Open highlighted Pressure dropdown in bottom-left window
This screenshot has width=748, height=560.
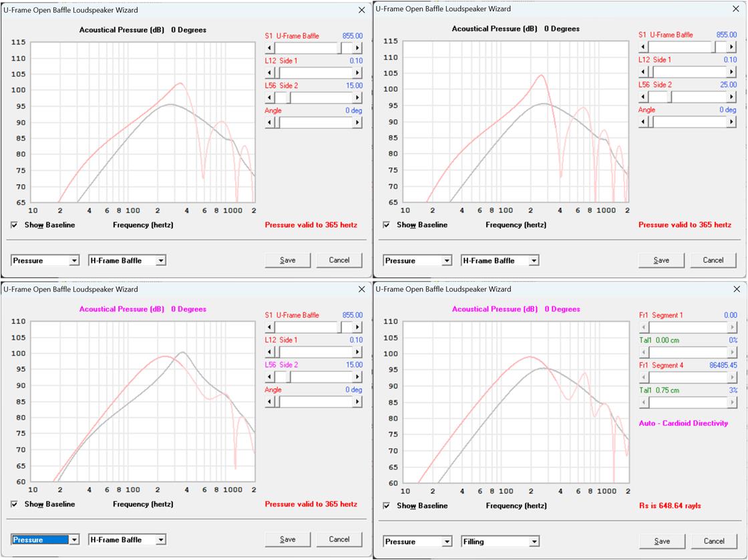[74, 540]
